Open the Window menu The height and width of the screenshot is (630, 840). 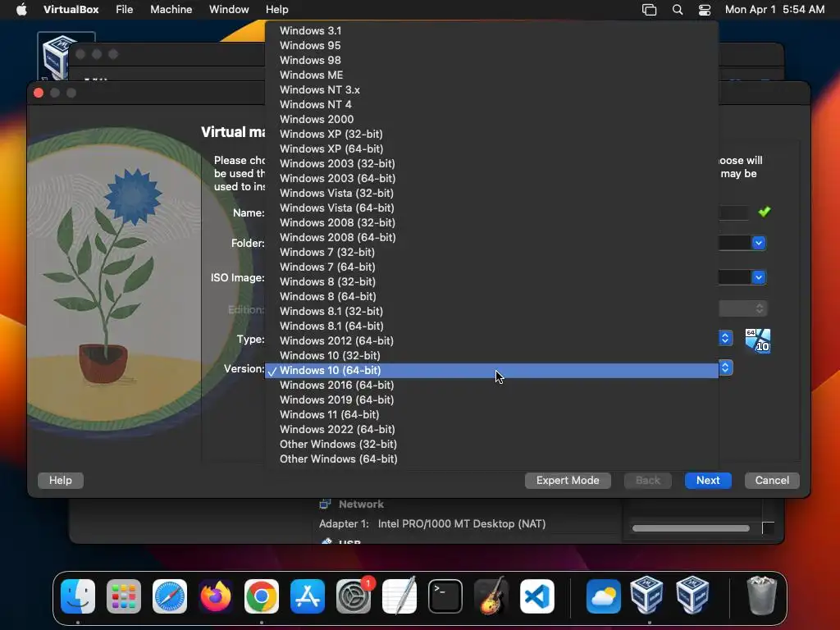(x=229, y=10)
